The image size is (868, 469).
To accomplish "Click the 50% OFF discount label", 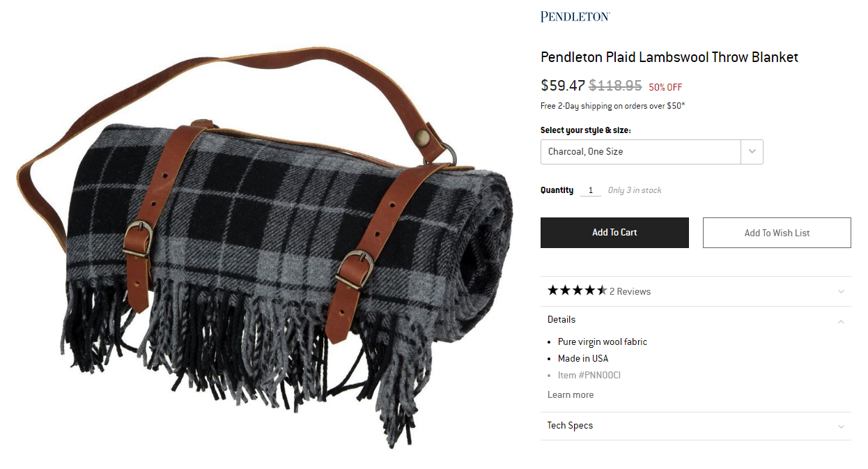I will pyautogui.click(x=665, y=87).
